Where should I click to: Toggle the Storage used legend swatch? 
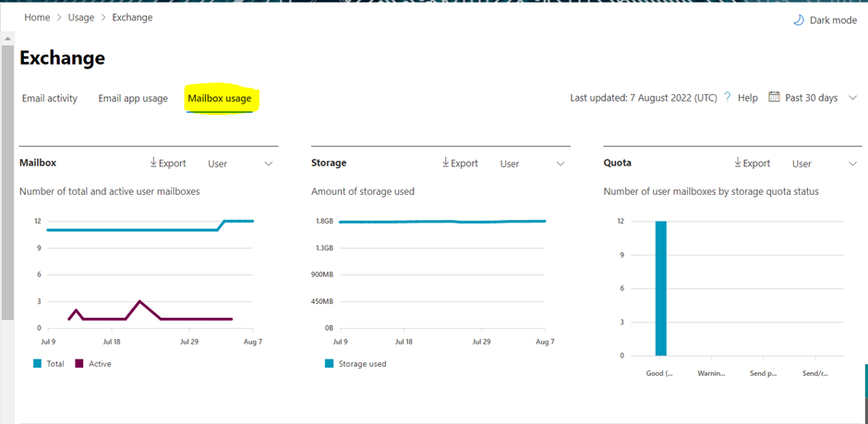click(x=330, y=364)
